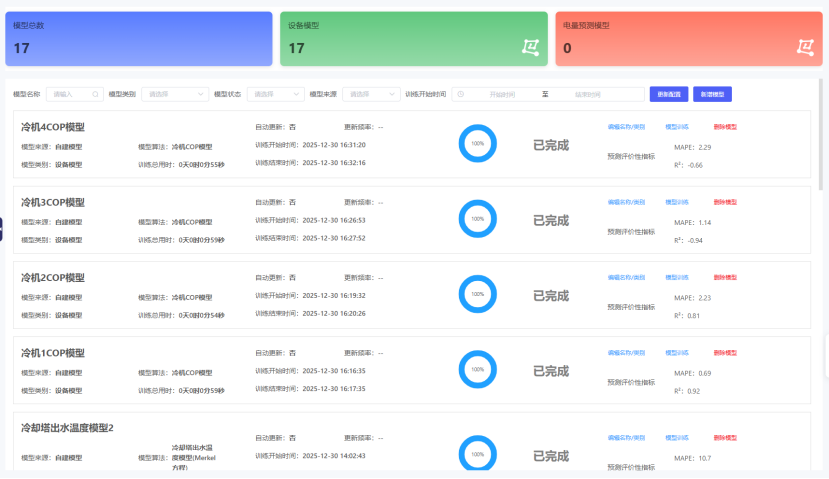
Task: Click the 已完成 status of 冷机2COP模型
Action: pos(551,296)
